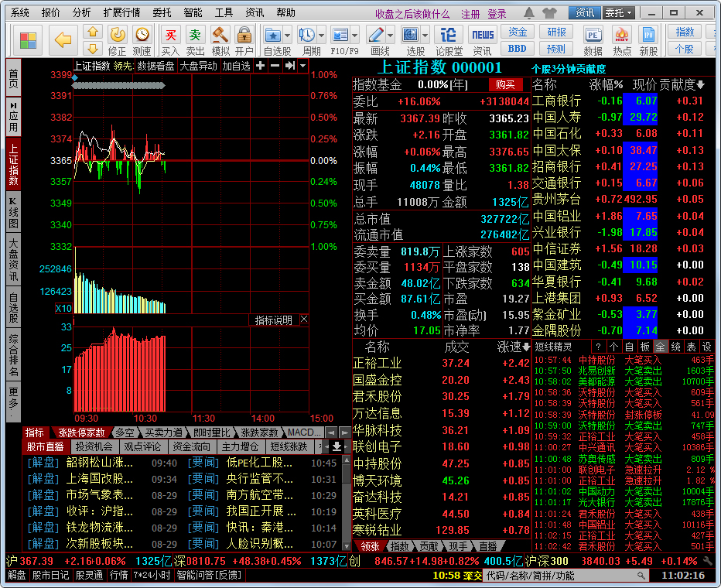The image size is (721, 588).
Task: Open the 修正 correction tool
Action: pos(118,40)
